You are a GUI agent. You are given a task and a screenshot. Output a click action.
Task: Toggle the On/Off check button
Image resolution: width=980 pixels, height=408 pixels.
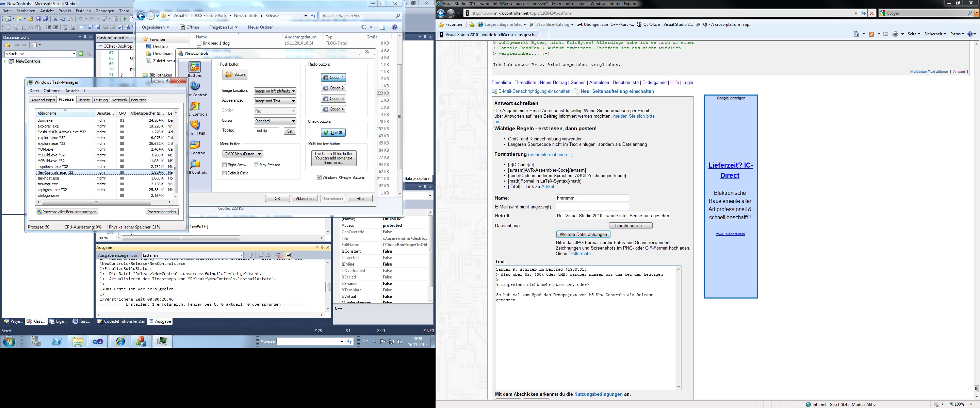(333, 133)
